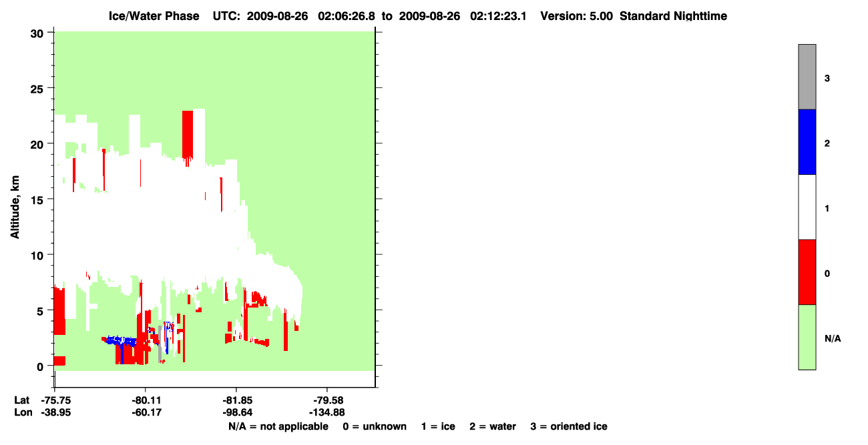Click the colorbar label 3
This screenshot has width=868, height=445.
coord(827,78)
